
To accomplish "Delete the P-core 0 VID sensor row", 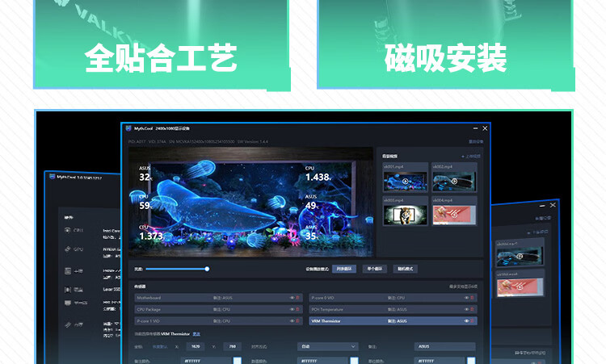I will point(472,298).
